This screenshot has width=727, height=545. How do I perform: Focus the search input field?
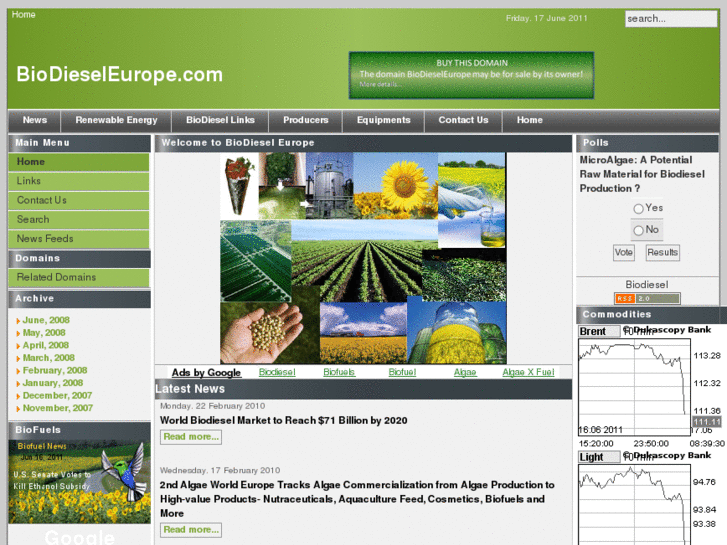click(671, 19)
